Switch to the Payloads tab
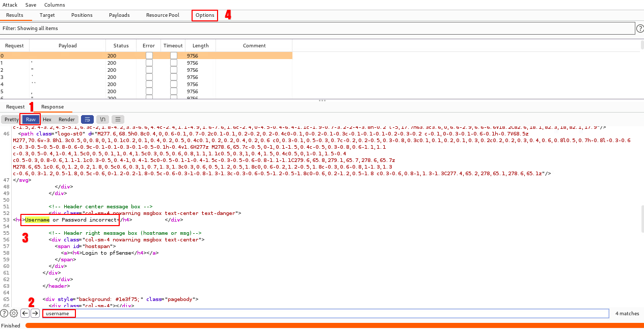The image size is (644, 329). pos(119,15)
